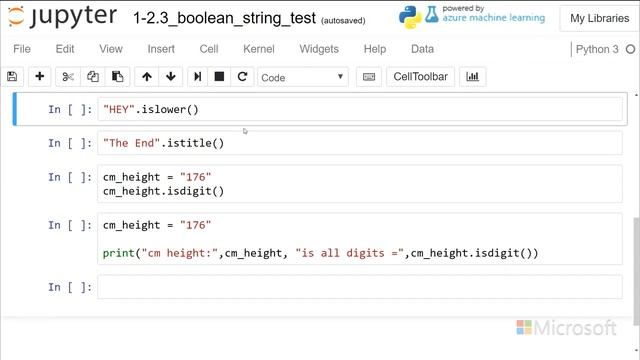
Task: Click the bar chart toolbar icon
Action: tap(473, 76)
